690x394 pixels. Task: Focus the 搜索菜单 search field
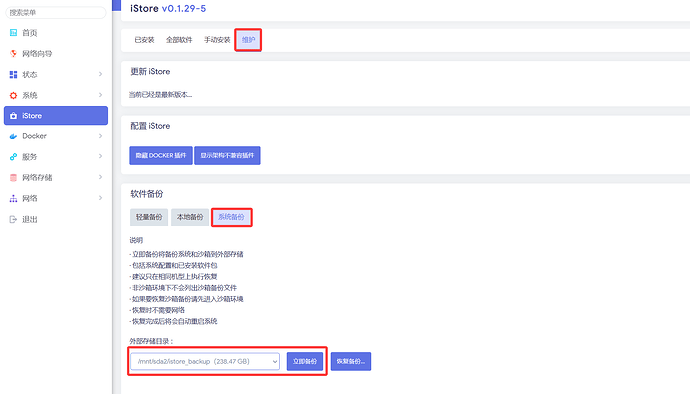tap(55, 13)
